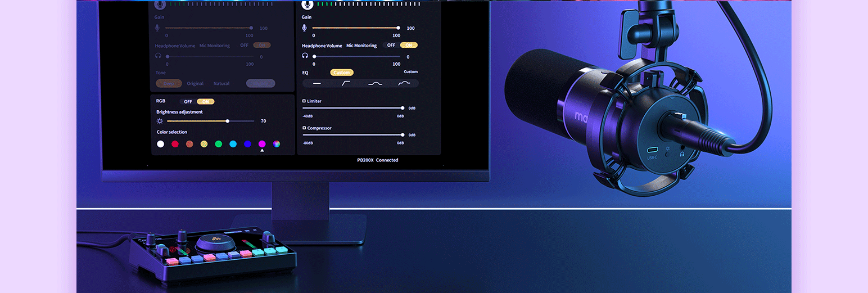Select the flat line EQ preset icon
This screenshot has height=293, width=868.
317,83
